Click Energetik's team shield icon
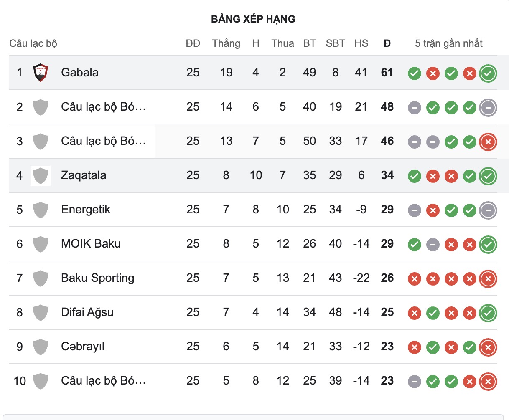Viewport: 509px width, 420px height. pyautogui.click(x=41, y=210)
